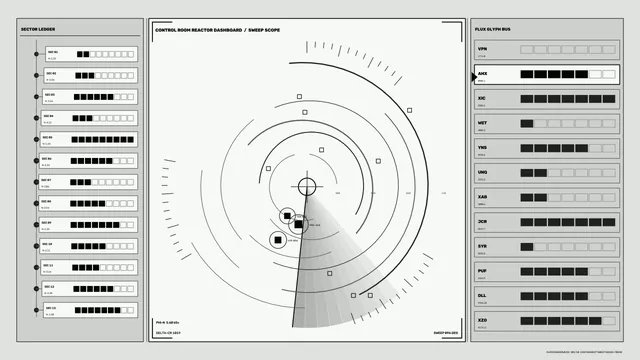
Task: Click the PHI-N readout at scope bottom
Action: pos(167,322)
